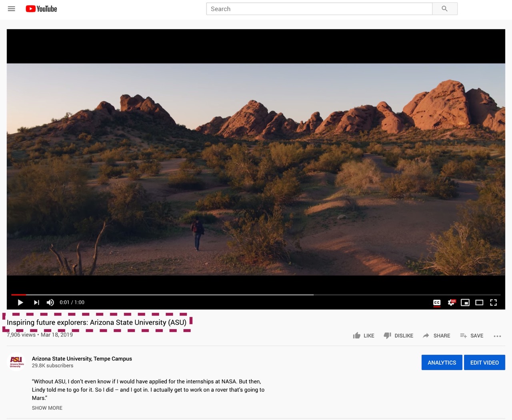Open Arizona State University, Tempe Campus channel
The width and height of the screenshot is (512, 420).
pyautogui.click(x=82, y=359)
